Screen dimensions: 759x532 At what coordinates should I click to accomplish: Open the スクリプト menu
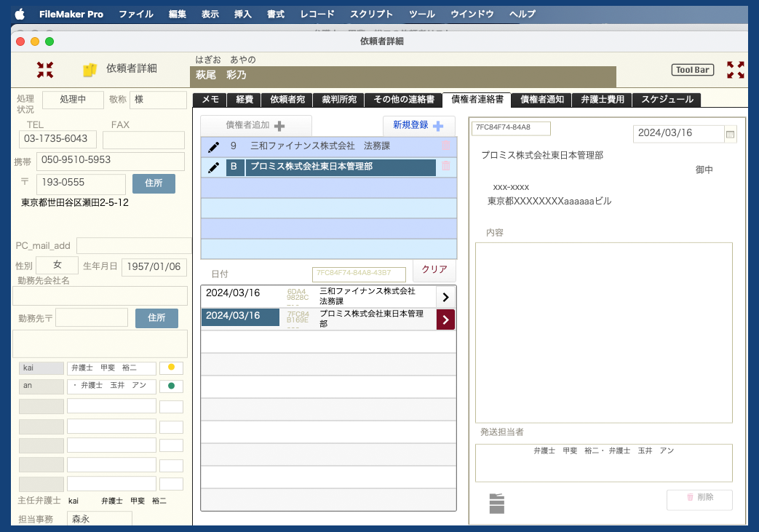tap(371, 14)
